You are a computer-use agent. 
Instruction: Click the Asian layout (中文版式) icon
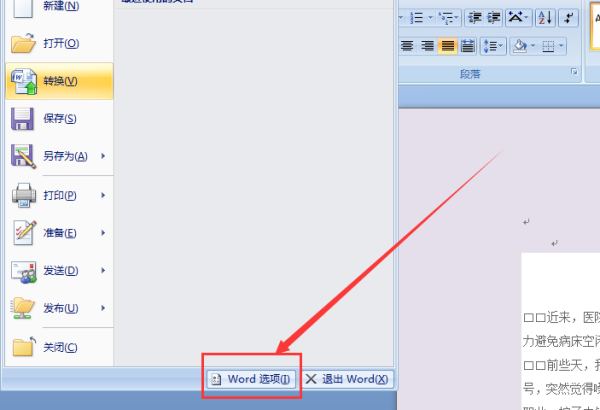coord(516,18)
